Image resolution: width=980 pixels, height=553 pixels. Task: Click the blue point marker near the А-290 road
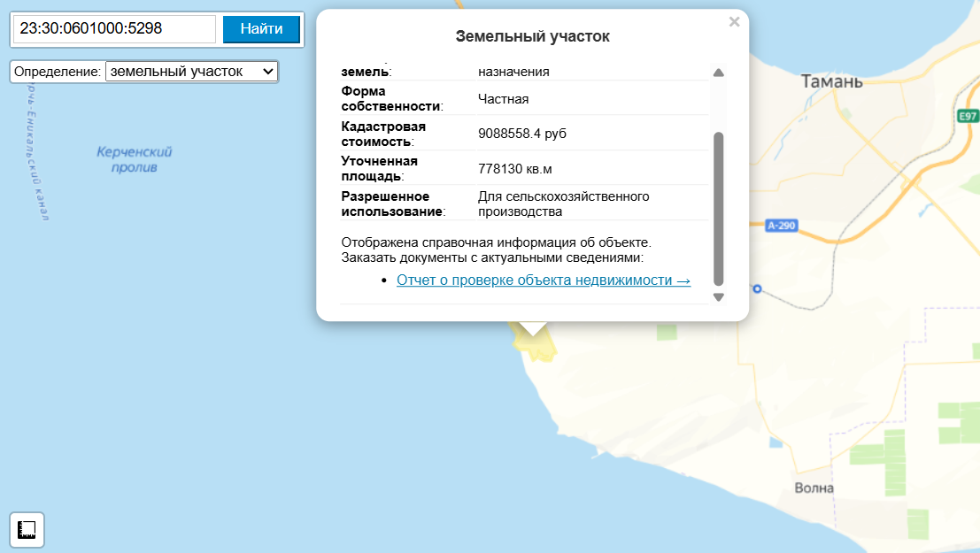(757, 288)
